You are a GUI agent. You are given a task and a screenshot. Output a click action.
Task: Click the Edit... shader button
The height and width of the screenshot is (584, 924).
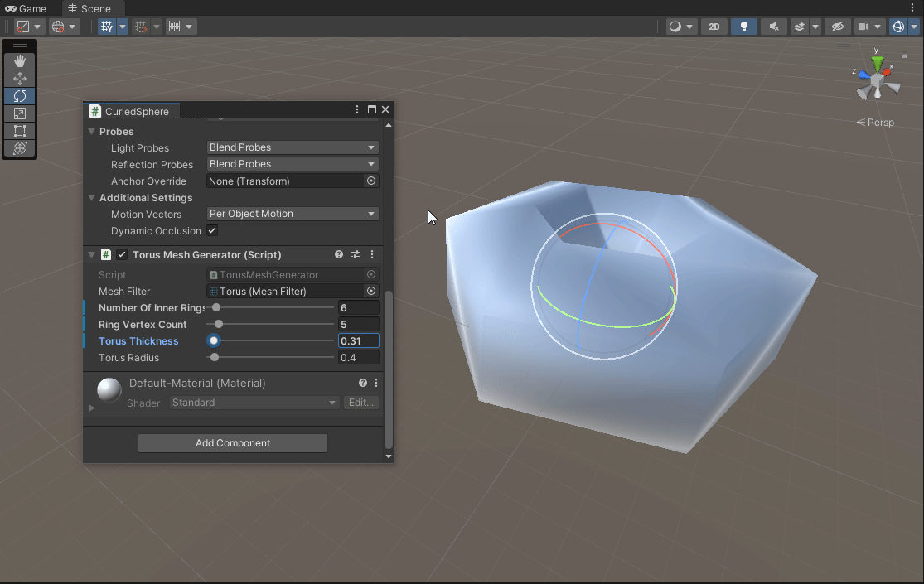(360, 403)
